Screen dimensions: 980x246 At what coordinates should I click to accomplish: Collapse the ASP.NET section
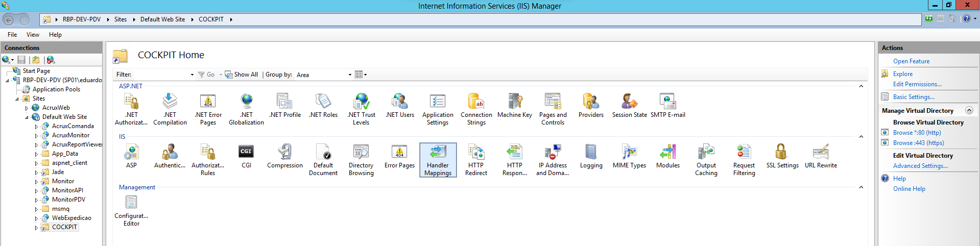pos(861,86)
